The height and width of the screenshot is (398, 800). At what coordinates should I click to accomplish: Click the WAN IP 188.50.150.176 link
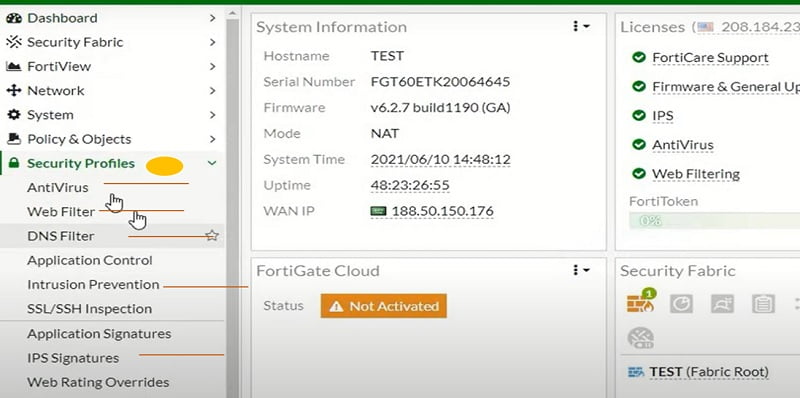[442, 211]
